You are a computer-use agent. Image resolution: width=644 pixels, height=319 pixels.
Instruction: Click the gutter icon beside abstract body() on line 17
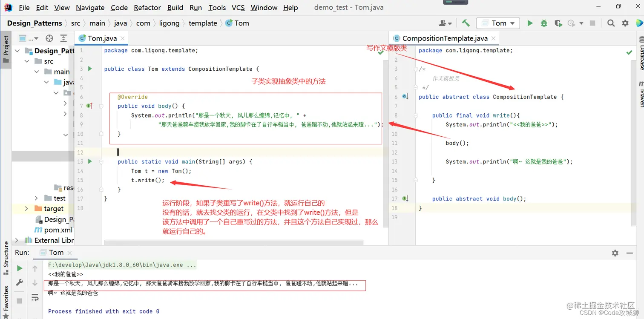[x=405, y=198]
